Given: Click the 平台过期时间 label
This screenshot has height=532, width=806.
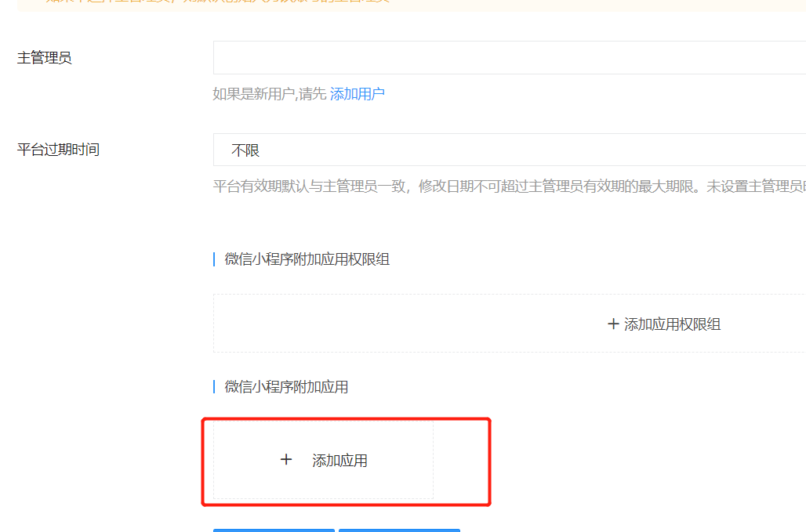Looking at the screenshot, I should click(x=58, y=150).
